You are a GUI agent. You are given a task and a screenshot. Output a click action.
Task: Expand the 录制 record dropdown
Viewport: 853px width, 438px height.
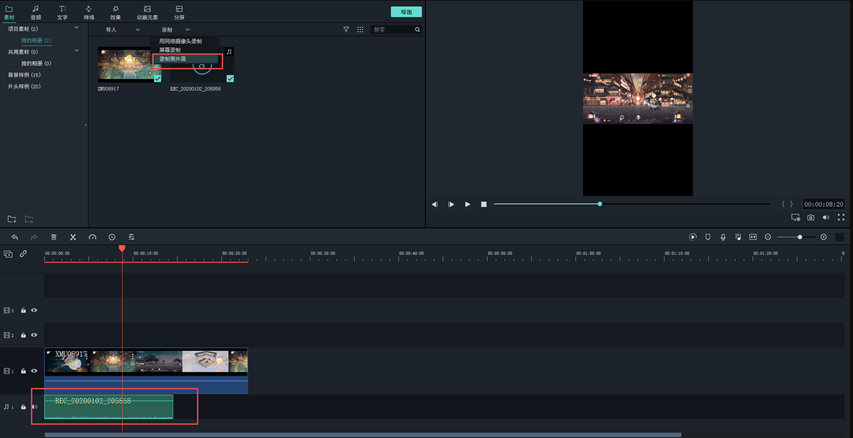coord(175,30)
